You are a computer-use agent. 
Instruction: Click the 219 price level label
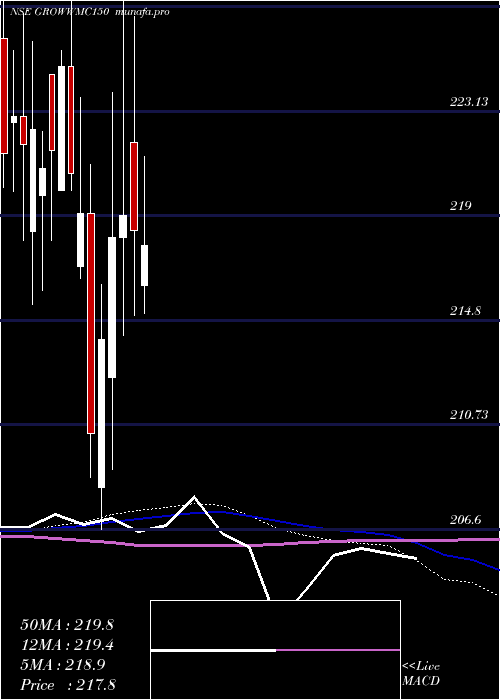coord(460,206)
